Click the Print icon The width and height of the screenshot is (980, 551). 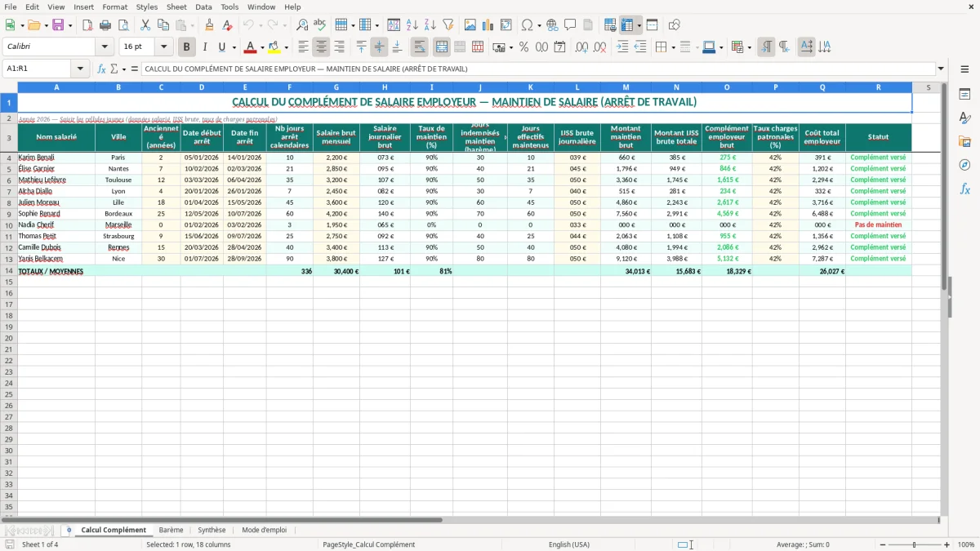click(x=105, y=25)
